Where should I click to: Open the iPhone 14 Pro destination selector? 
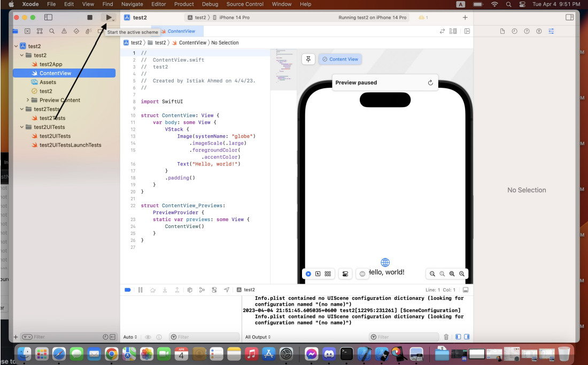231,18
